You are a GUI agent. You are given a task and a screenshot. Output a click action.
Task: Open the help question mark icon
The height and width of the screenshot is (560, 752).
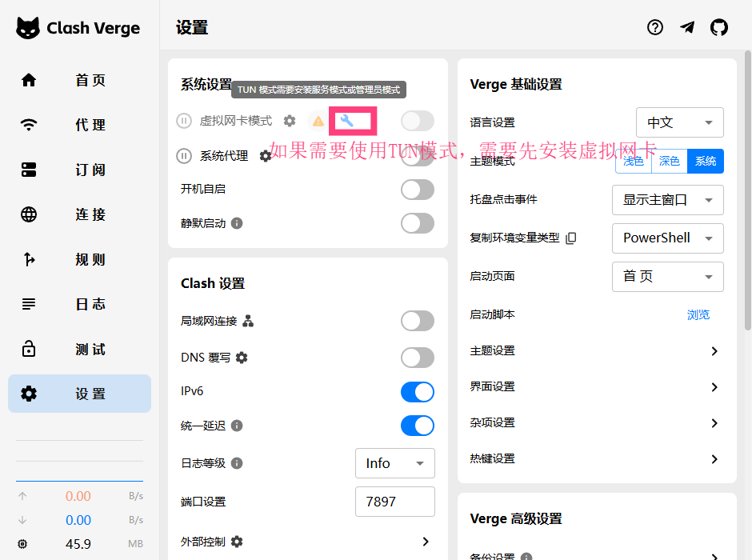[x=655, y=26]
